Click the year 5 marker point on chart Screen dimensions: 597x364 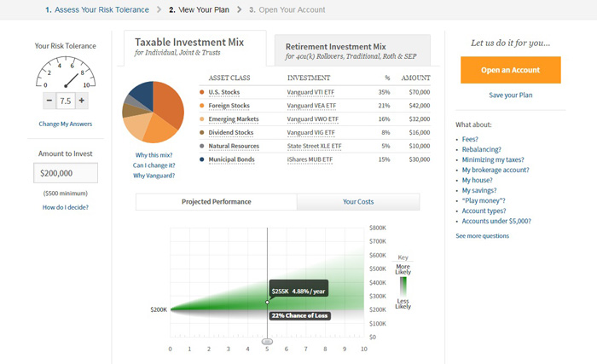(x=267, y=302)
